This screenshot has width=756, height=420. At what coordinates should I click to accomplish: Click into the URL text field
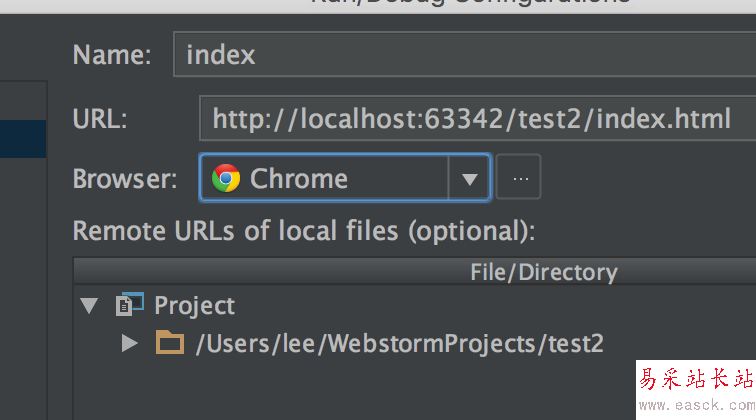[x=470, y=120]
